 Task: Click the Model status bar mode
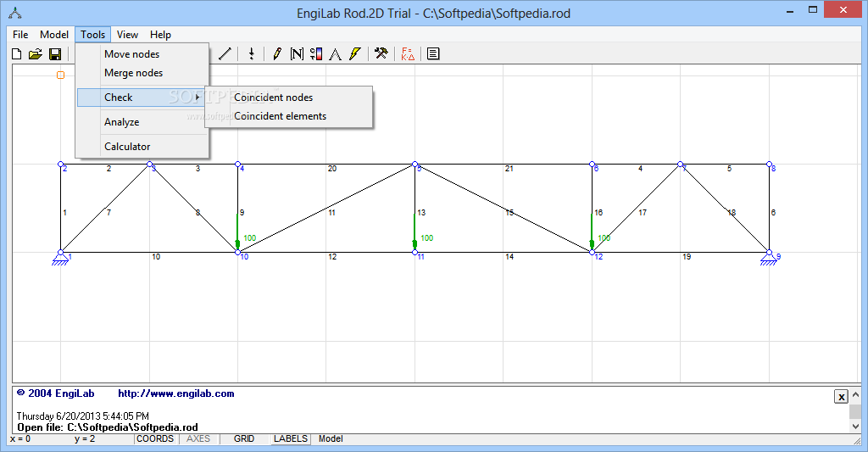331,438
